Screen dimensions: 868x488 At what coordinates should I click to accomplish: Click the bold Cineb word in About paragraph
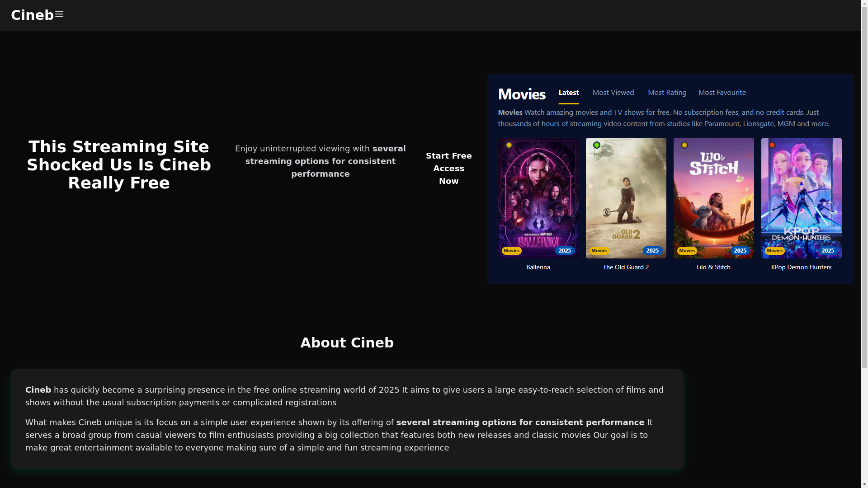tap(38, 390)
